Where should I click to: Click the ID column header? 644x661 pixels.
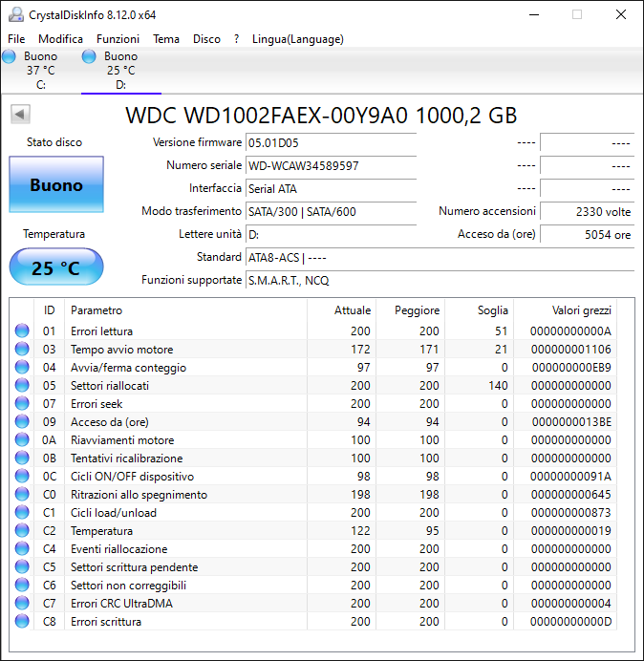click(x=49, y=310)
